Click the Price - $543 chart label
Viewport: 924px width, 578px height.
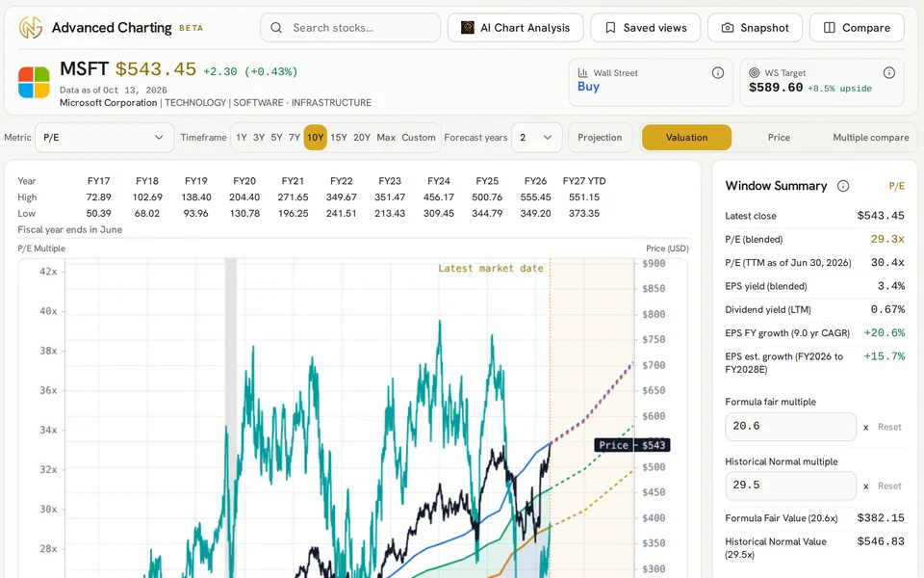631,445
